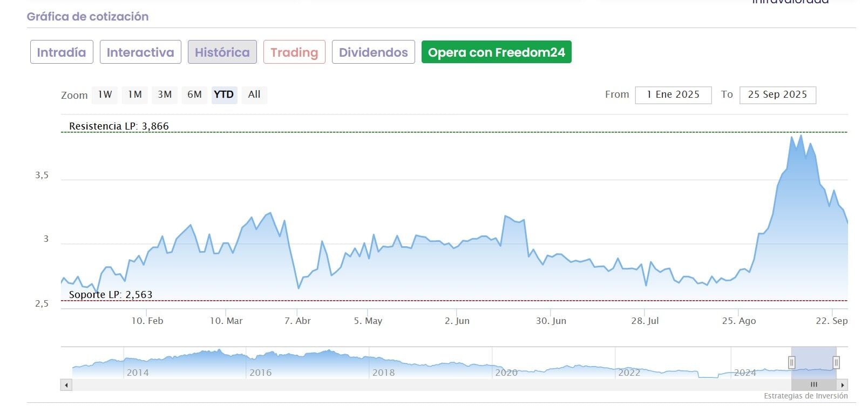
Task: Set zoom range to 3M
Action: point(165,94)
